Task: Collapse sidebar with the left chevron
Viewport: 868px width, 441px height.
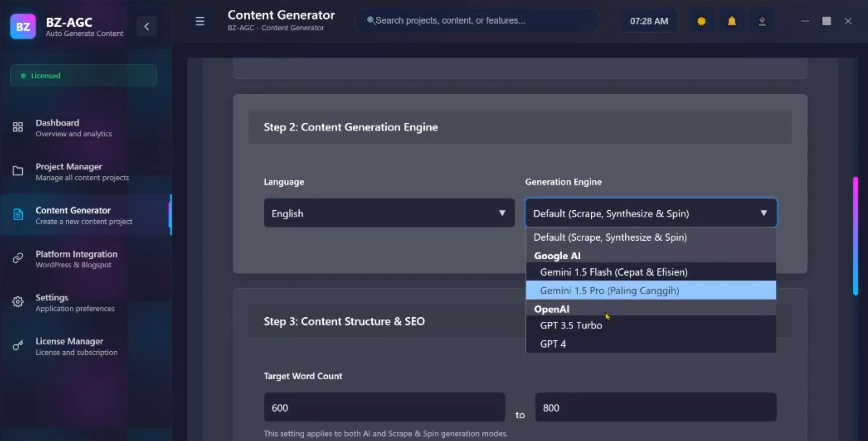Action: 147,26
